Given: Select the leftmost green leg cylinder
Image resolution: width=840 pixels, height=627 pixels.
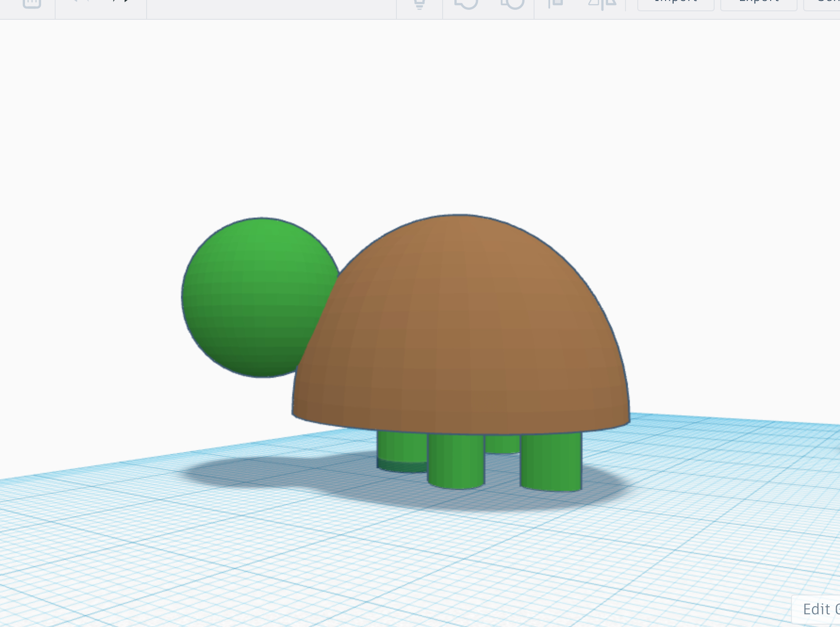Looking at the screenshot, I should pyautogui.click(x=402, y=451).
